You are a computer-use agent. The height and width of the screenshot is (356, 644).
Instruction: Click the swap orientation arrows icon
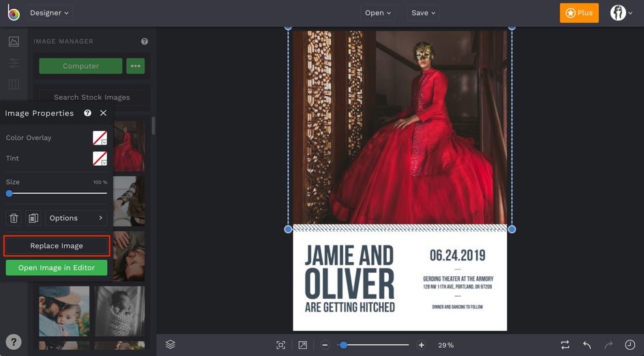(x=565, y=345)
